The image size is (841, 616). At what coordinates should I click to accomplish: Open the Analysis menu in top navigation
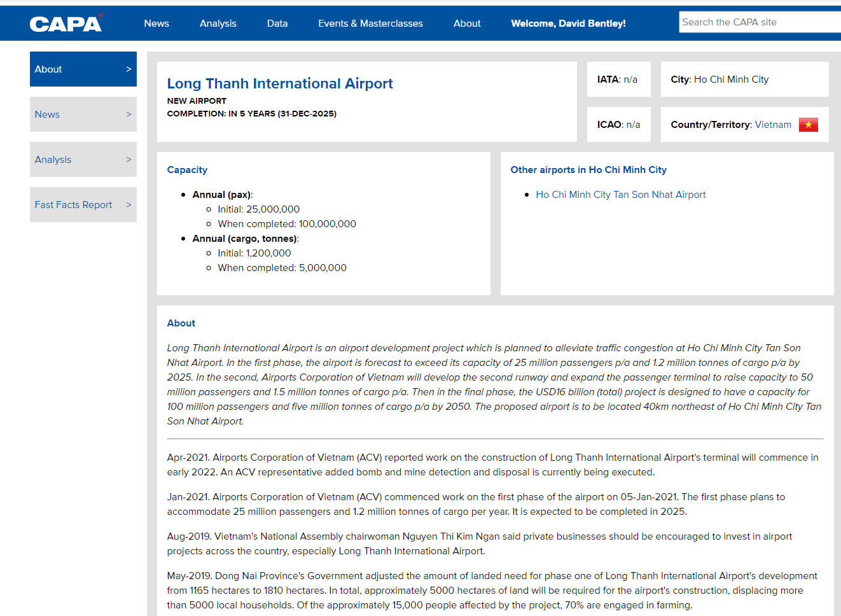(218, 24)
